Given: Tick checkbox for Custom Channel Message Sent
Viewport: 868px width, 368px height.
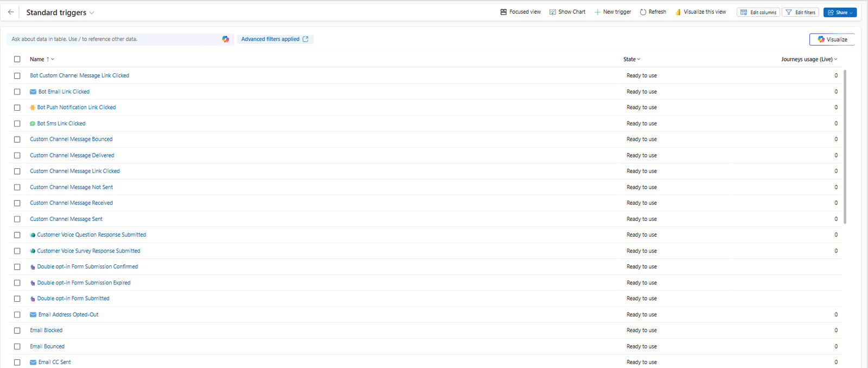Looking at the screenshot, I should (x=17, y=219).
